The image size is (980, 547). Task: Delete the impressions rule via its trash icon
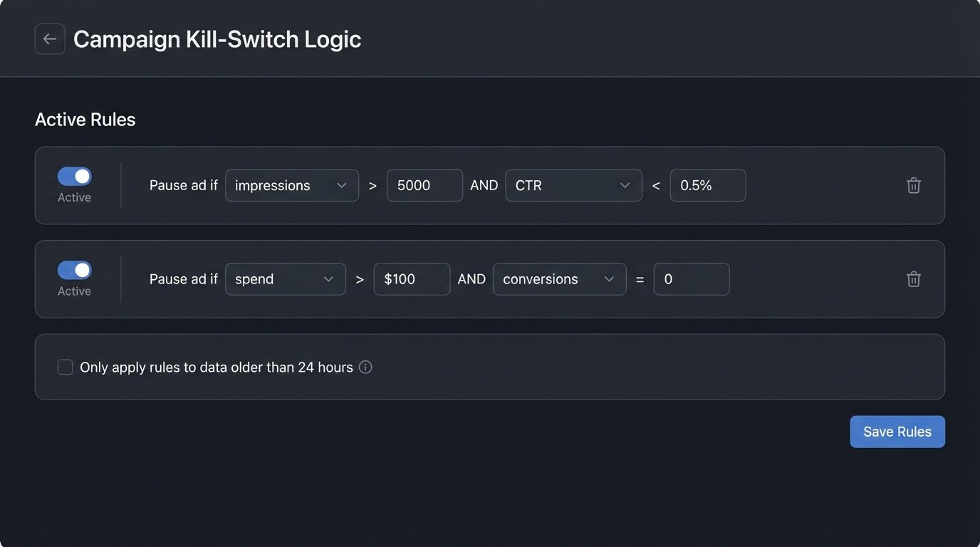click(914, 185)
